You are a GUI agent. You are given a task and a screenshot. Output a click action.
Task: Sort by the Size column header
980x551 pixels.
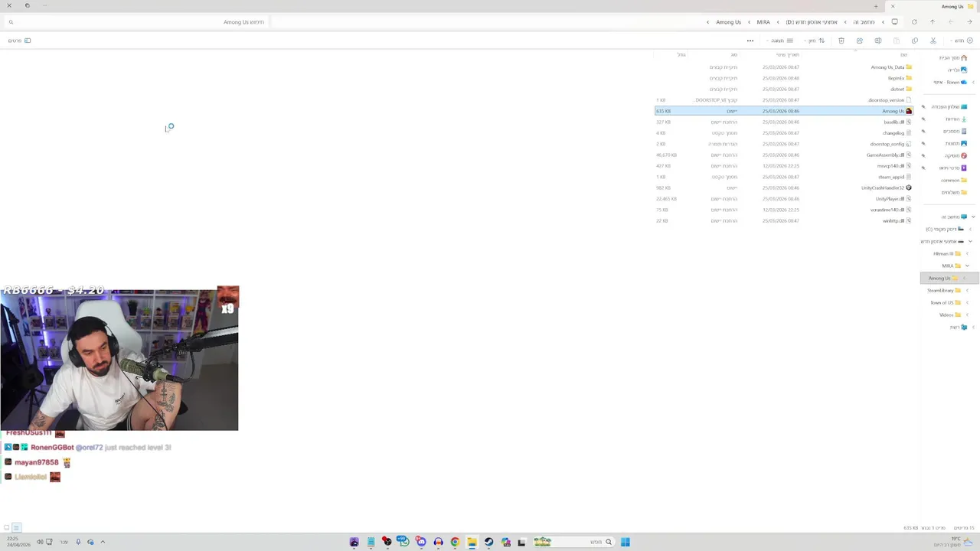[x=681, y=55]
